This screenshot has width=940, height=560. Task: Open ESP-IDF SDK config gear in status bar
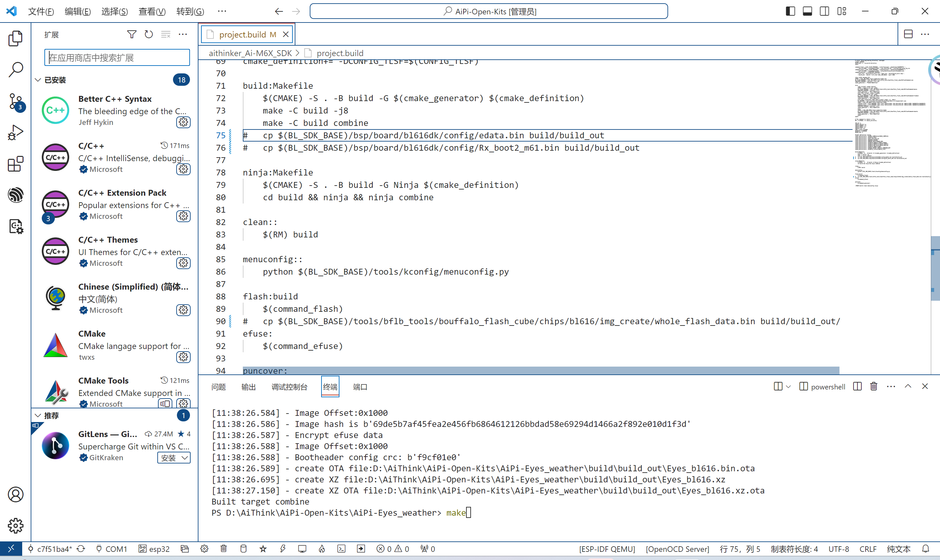point(204,549)
